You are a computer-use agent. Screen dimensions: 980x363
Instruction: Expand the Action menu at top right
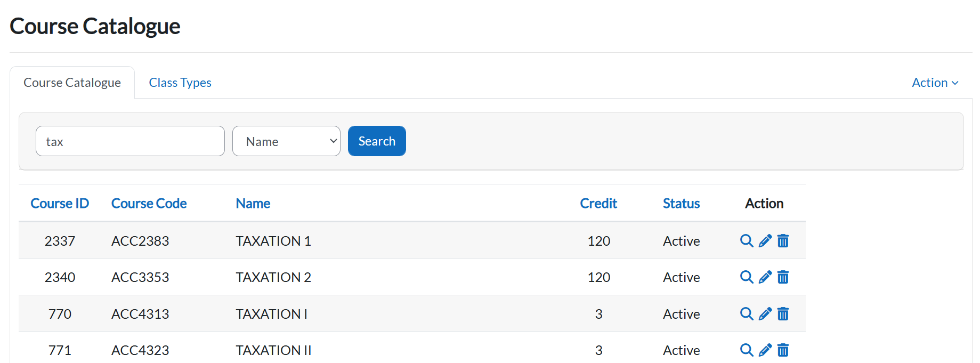tap(935, 83)
